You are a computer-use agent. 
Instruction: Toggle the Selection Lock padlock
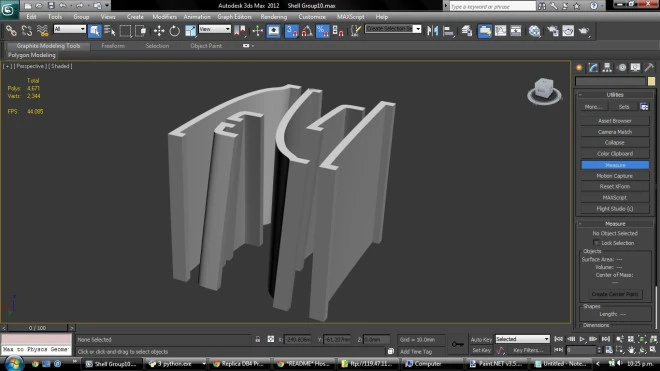click(258, 339)
